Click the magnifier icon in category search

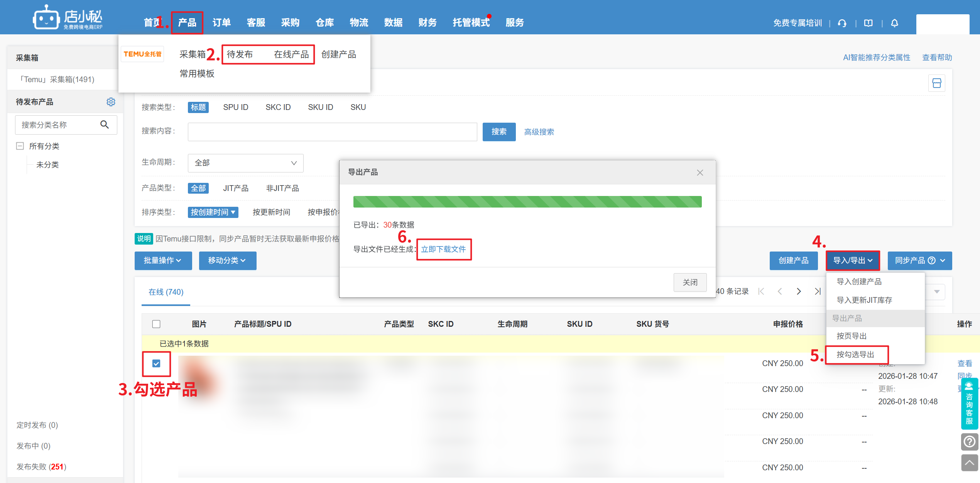pyautogui.click(x=105, y=125)
